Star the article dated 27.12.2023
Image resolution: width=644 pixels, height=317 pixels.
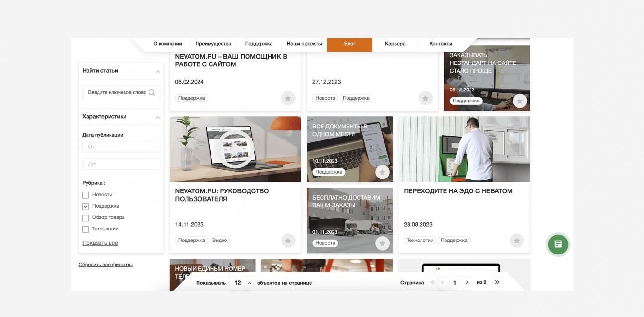pos(425,98)
